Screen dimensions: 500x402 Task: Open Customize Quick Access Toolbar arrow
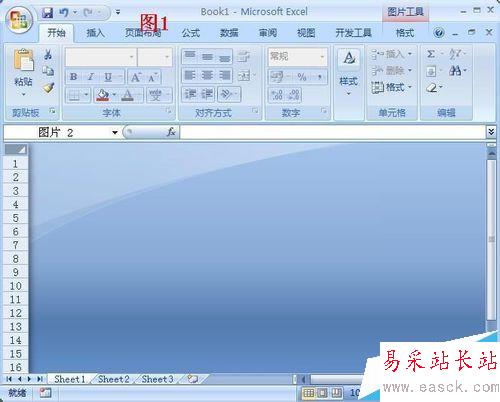coord(118,13)
